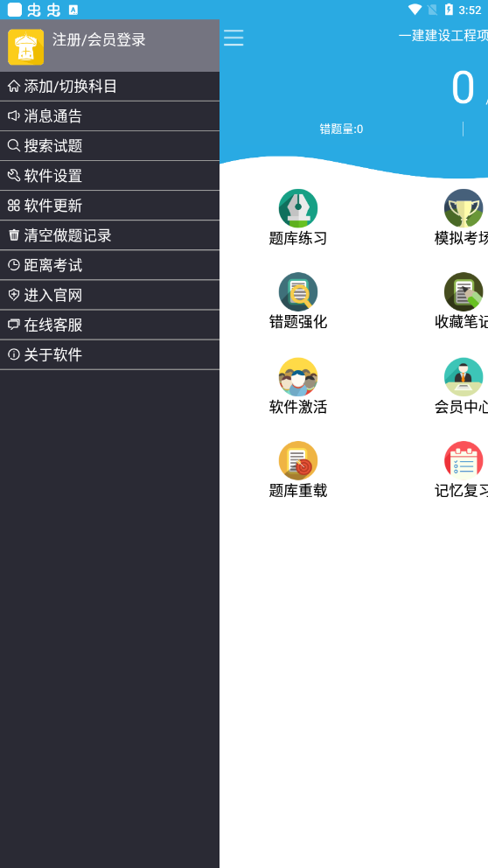Image resolution: width=488 pixels, height=868 pixels.
Task: Tap the Wi-Fi status bar icon
Action: click(415, 10)
